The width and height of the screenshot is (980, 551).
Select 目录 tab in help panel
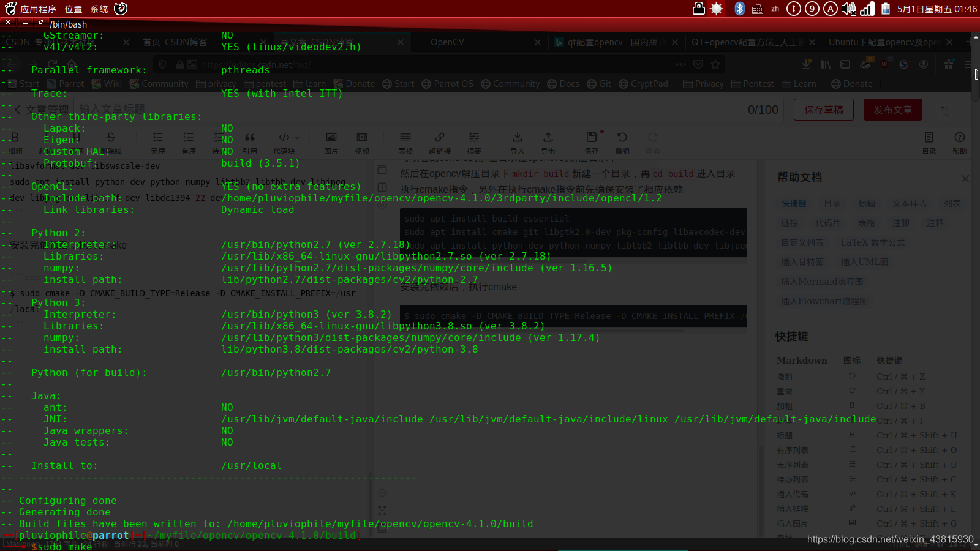(832, 203)
